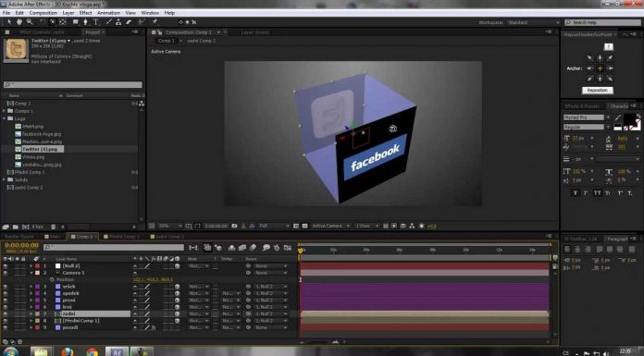Open the Workspace Standard dropdown
This screenshot has width=644, height=356.
533,22
